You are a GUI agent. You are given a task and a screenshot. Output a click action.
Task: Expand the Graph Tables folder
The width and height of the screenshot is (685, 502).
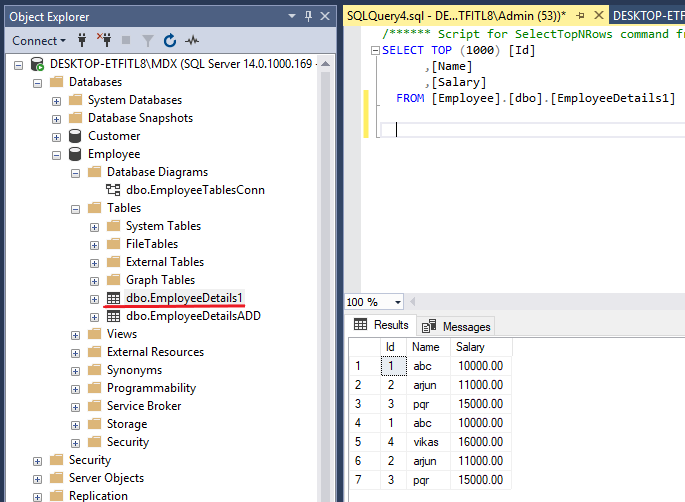[94, 281]
